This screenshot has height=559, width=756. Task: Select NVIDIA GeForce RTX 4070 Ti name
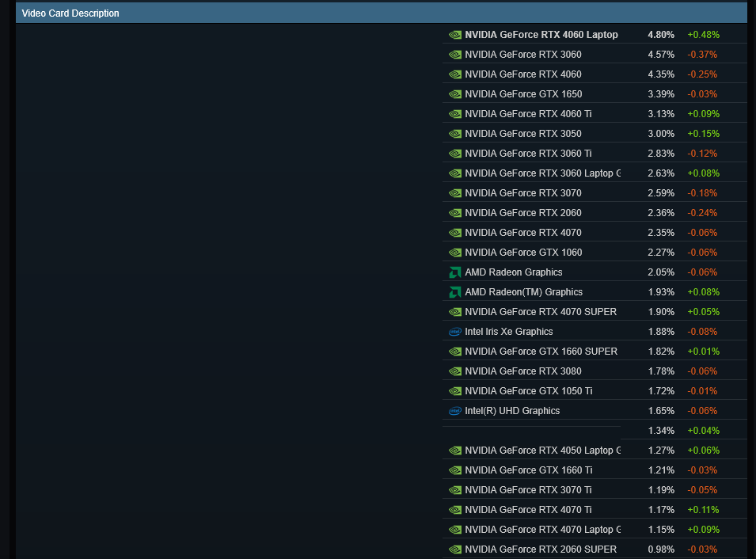pos(529,509)
